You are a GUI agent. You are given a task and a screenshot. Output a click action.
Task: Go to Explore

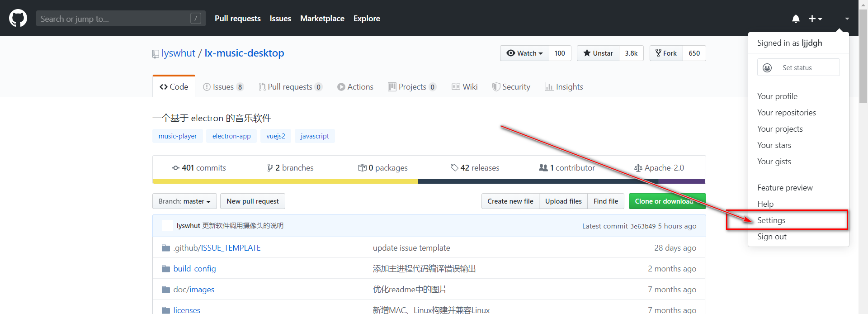[367, 19]
